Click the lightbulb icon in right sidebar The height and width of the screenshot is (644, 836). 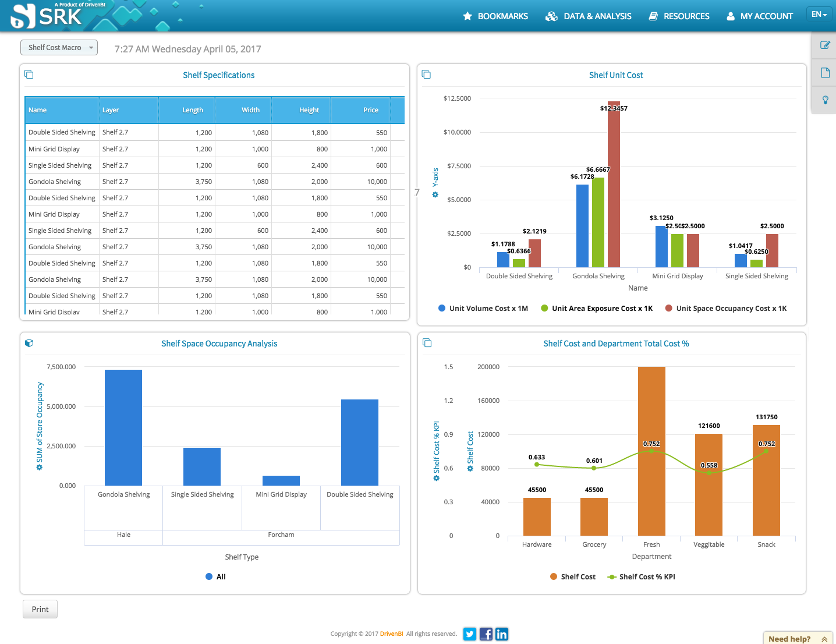pyautogui.click(x=825, y=100)
